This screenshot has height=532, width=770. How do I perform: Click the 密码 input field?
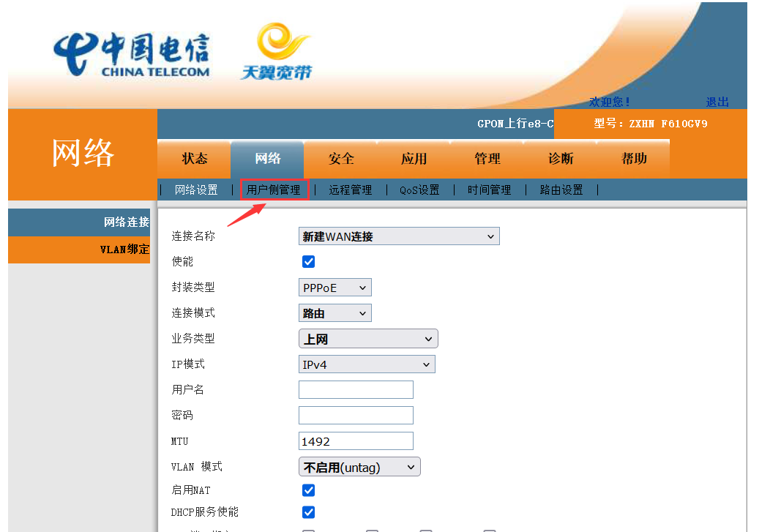click(356, 415)
